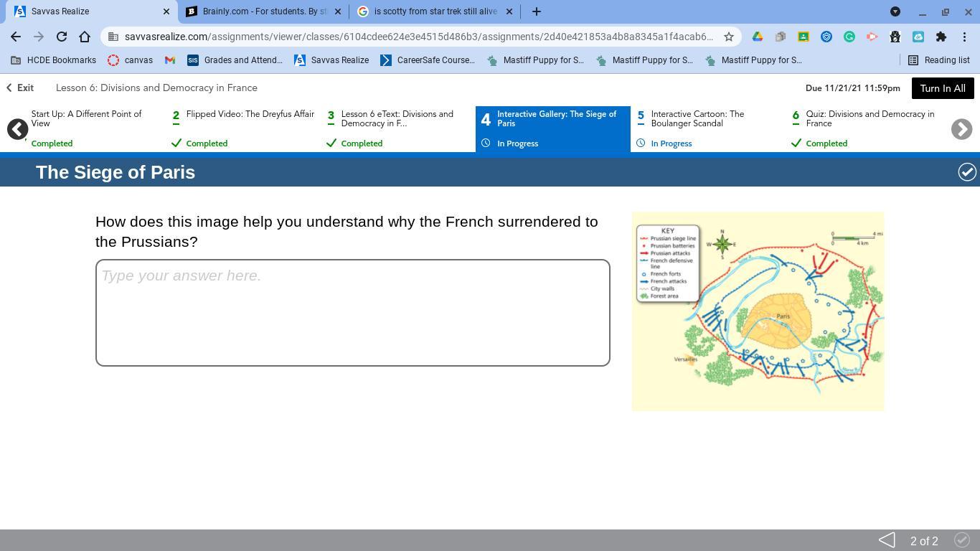Bookmark this page with the star icon
Image resolution: width=980 pixels, height=551 pixels.
(729, 37)
